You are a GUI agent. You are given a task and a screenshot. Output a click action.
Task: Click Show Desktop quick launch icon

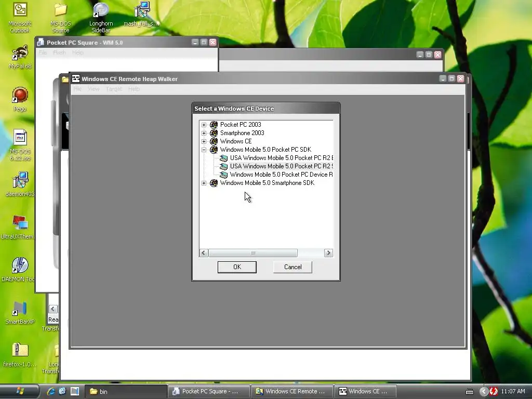click(x=75, y=391)
